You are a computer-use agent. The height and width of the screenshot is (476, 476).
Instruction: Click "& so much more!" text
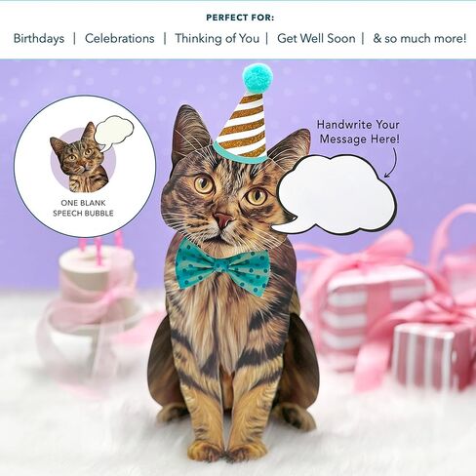(x=419, y=38)
